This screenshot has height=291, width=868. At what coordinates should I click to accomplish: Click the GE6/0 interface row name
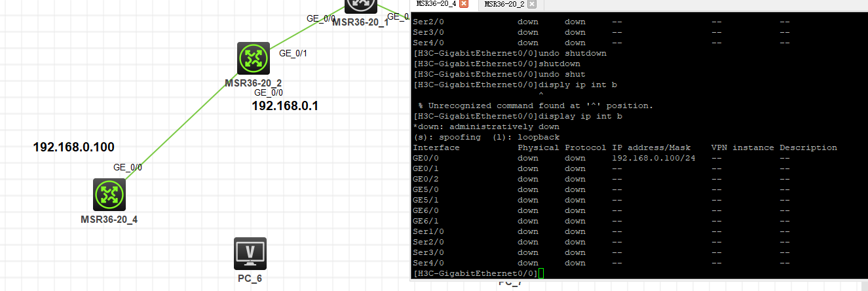(x=426, y=210)
